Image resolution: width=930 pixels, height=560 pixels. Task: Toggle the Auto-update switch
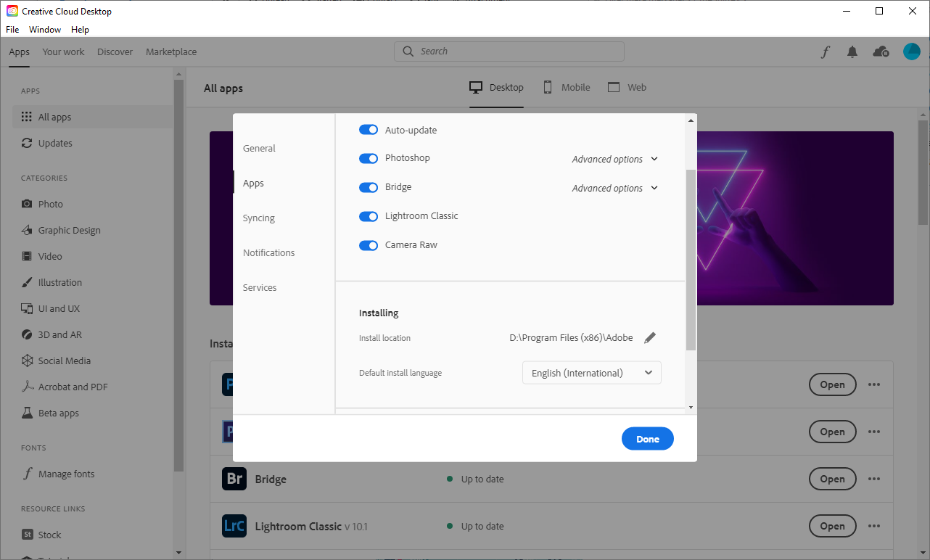[369, 130]
